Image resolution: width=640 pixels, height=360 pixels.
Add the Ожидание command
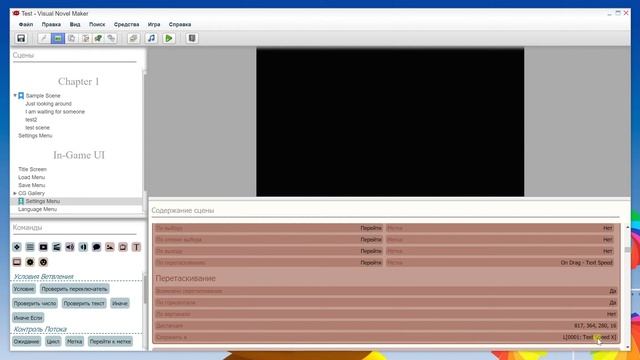27,342
